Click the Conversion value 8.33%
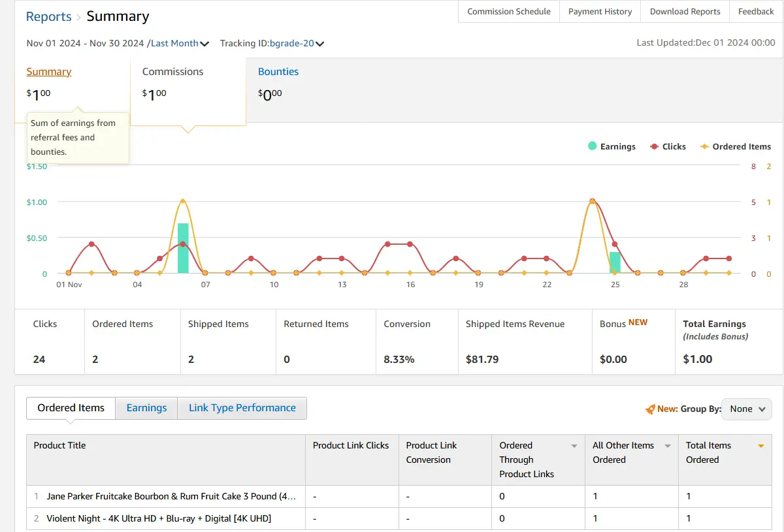Image resolution: width=784 pixels, height=532 pixels. 399,360
